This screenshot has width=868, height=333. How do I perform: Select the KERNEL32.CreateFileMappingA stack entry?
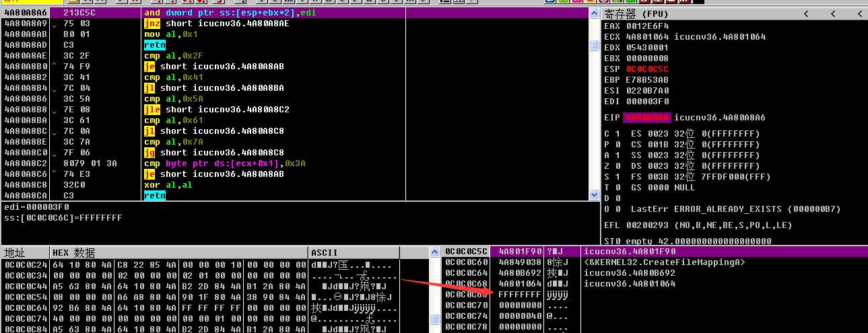click(663, 262)
